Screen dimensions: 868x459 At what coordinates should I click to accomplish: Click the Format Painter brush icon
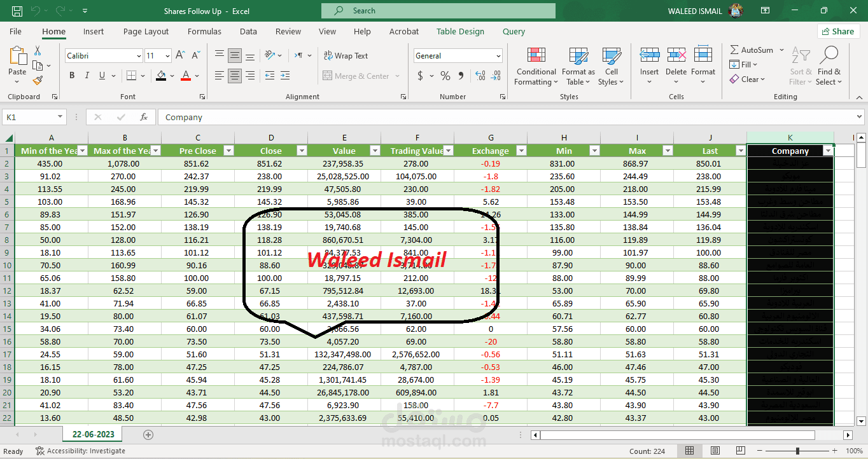pos(38,80)
